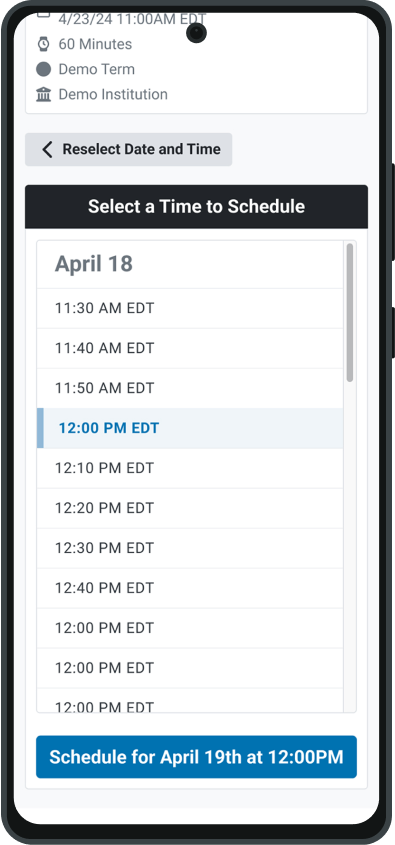The width and height of the screenshot is (395, 845).
Task: Tap the back chevron on the Reselect button
Action: pyautogui.click(x=47, y=149)
